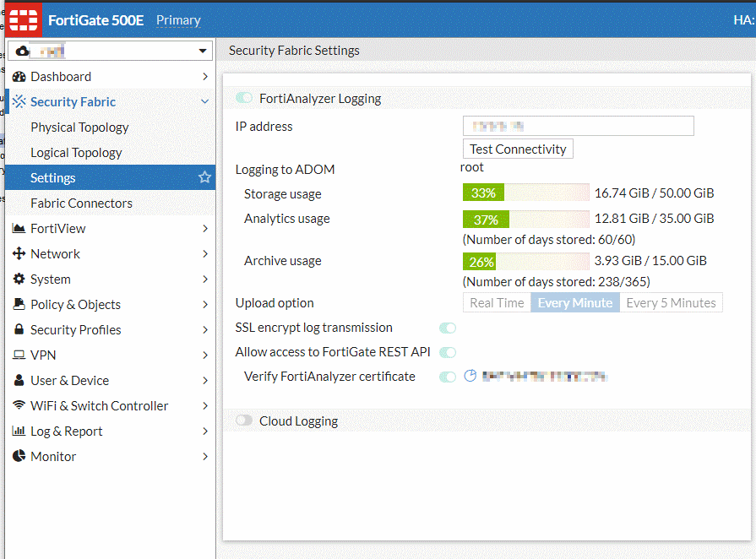Expand the FortiView chevron
Image resolution: width=756 pixels, height=559 pixels.
coord(205,229)
